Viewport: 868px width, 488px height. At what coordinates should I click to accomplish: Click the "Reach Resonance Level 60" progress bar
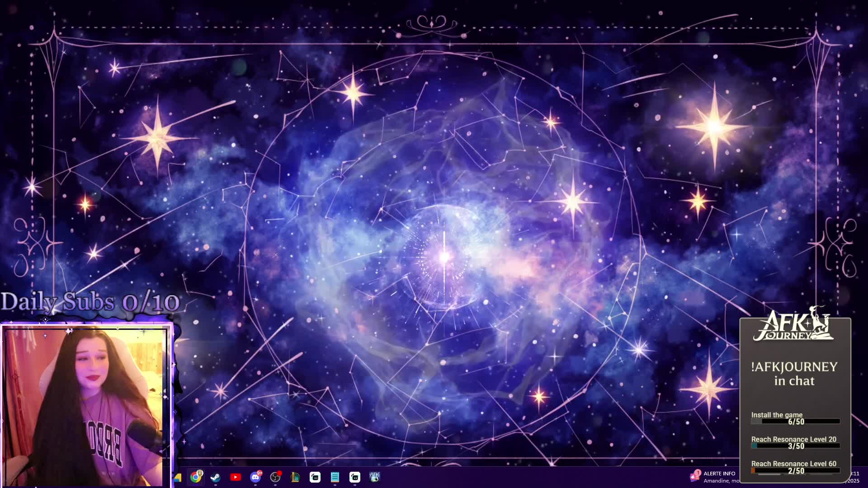click(x=795, y=471)
